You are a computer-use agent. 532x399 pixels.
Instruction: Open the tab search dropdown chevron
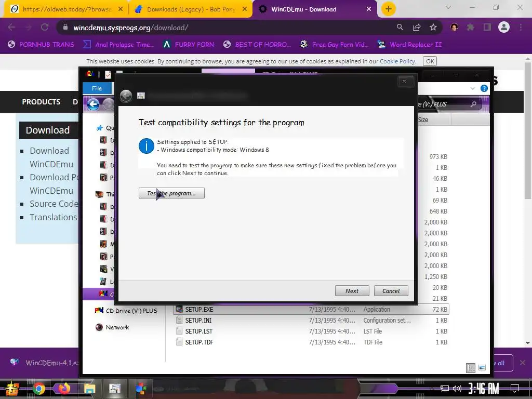(448, 7)
